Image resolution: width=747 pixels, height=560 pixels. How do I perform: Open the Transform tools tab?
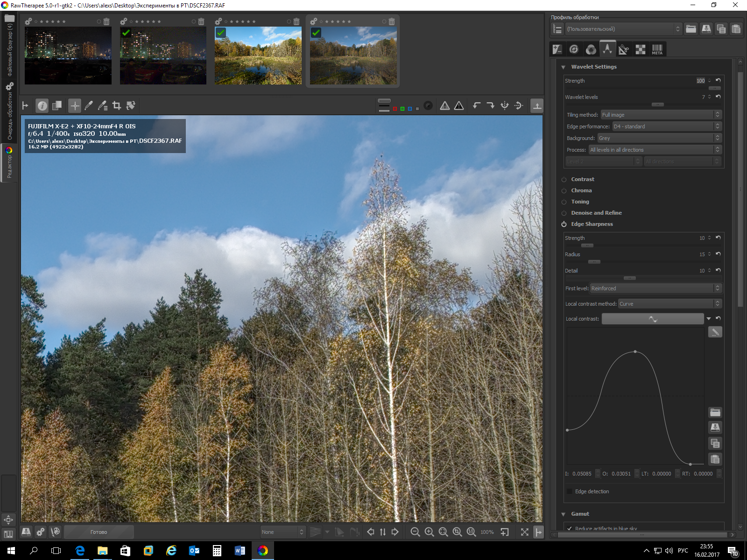tap(624, 49)
